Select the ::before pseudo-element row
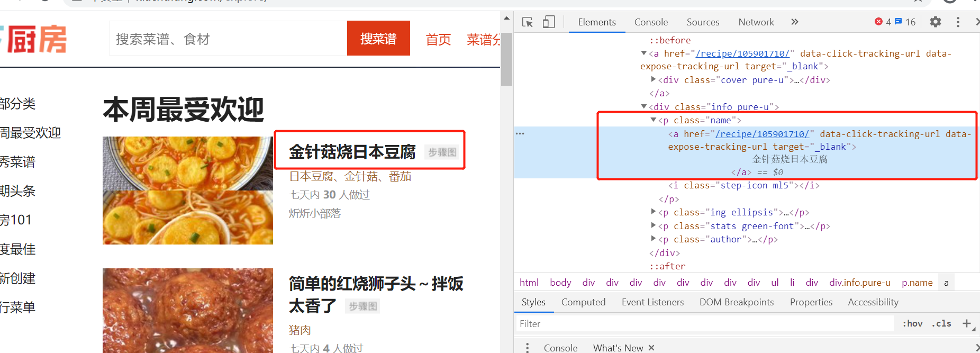 [x=670, y=40]
